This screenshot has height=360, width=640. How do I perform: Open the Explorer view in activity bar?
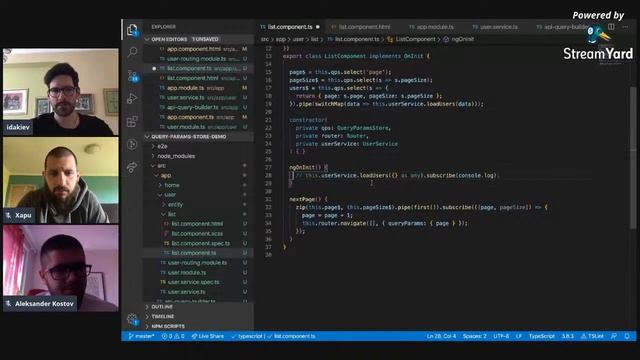132,29
